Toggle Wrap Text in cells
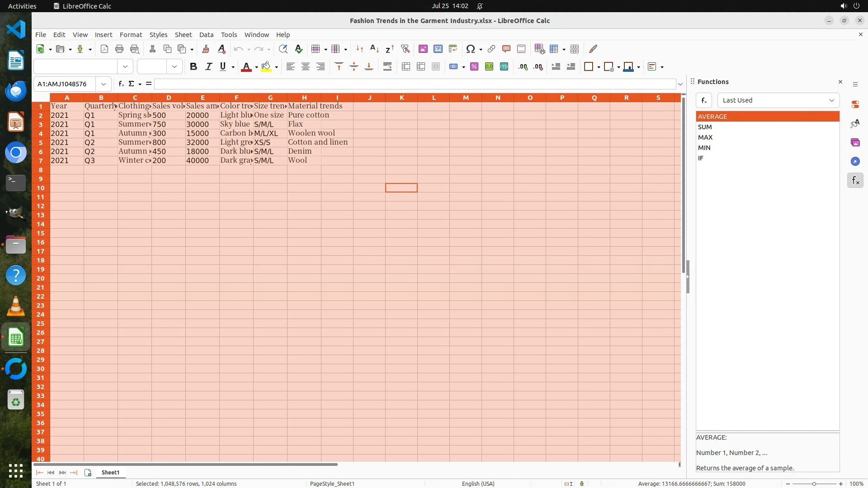The height and width of the screenshot is (488, 868). (x=387, y=67)
